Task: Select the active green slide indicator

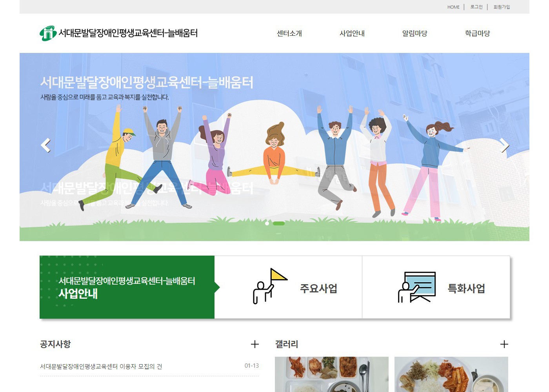Action: pos(279,223)
